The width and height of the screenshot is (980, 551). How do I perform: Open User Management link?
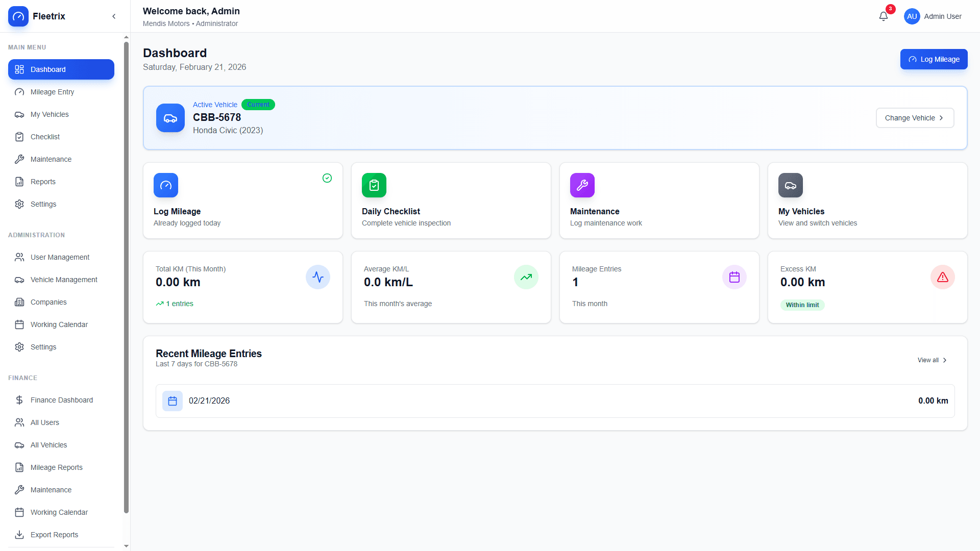(60, 257)
